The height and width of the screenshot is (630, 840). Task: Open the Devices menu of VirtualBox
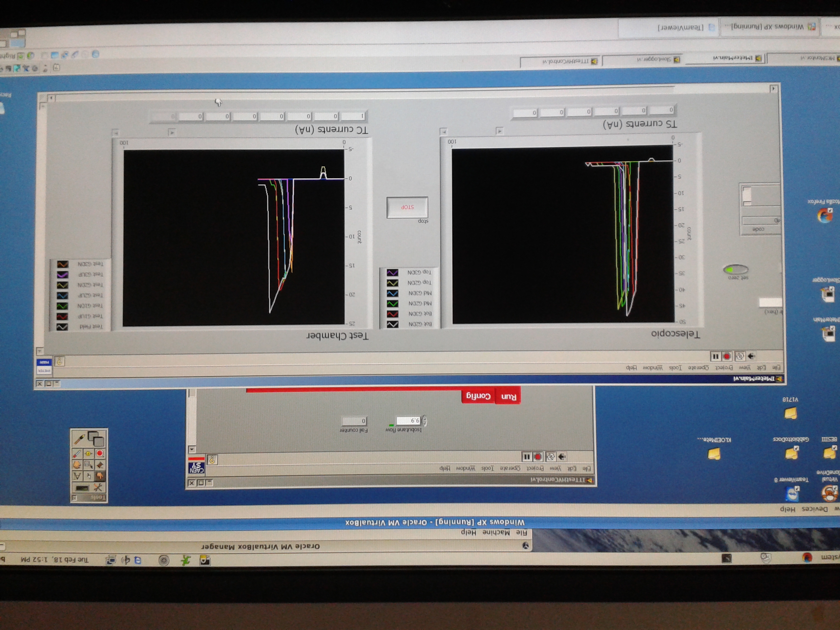[814, 509]
